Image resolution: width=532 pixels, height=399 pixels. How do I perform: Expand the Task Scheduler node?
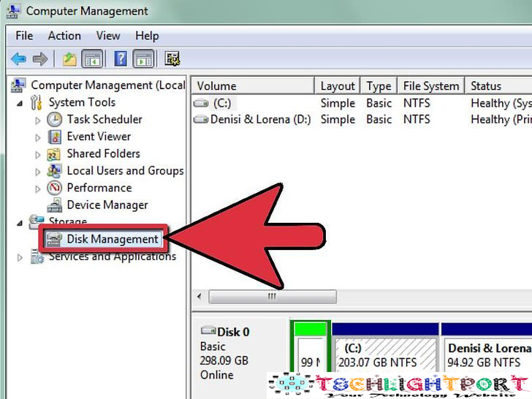pos(38,121)
